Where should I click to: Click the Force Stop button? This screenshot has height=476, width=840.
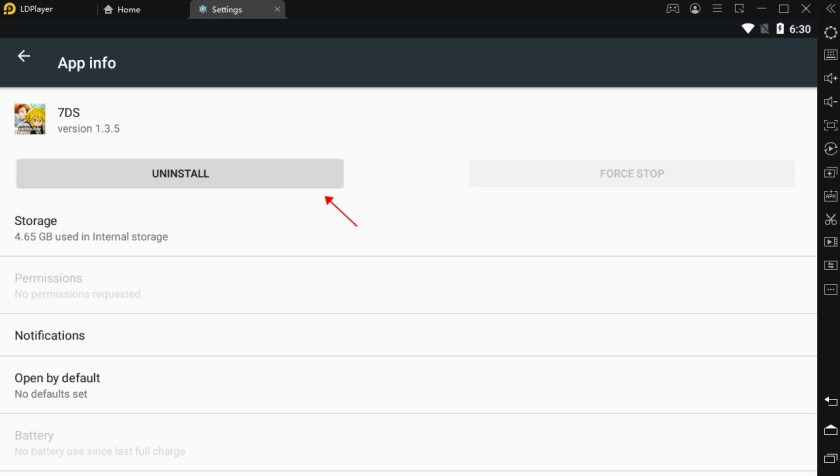[x=632, y=173]
